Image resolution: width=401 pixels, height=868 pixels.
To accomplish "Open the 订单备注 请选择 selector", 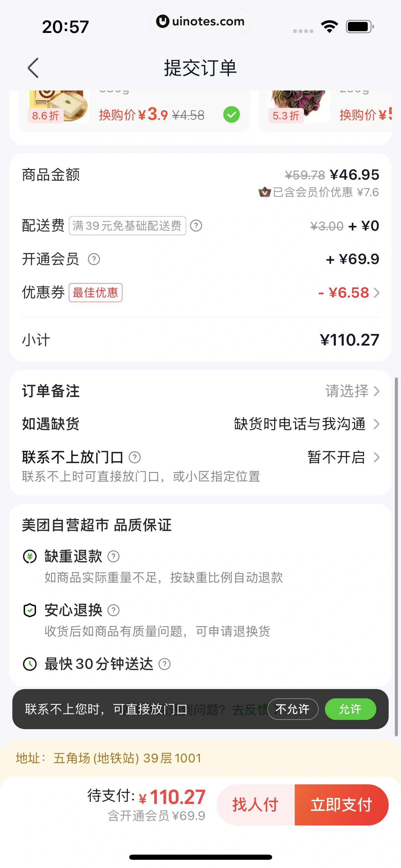I will (x=352, y=391).
